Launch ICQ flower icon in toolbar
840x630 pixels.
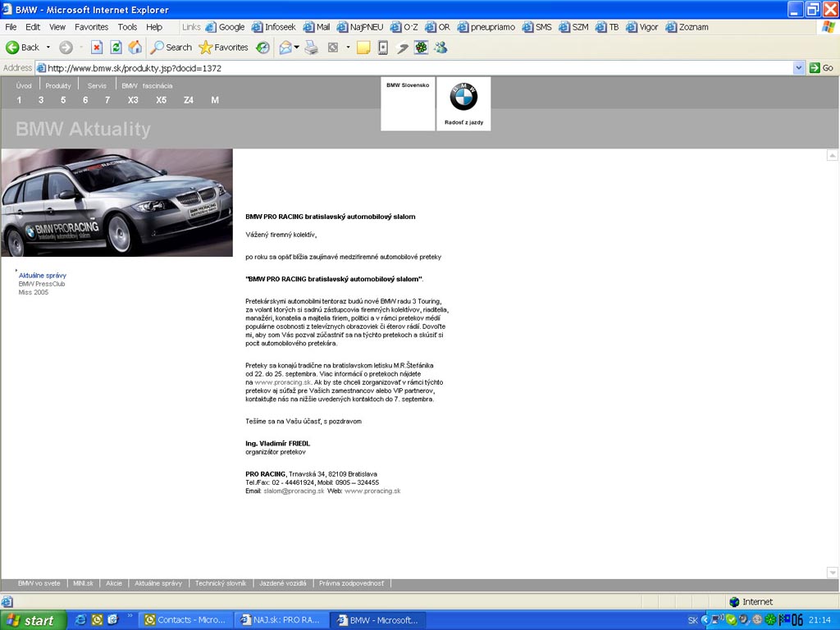pos(422,48)
